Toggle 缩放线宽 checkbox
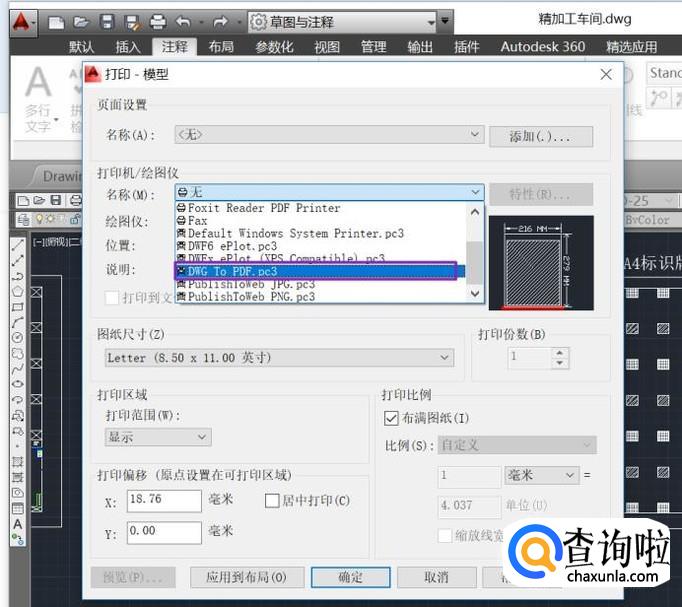Viewport: 682px width, 607px height. point(445,536)
